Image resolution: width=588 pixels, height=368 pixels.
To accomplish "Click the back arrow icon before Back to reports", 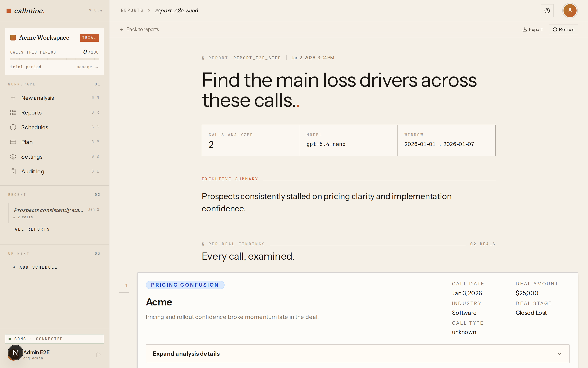I will (x=122, y=29).
